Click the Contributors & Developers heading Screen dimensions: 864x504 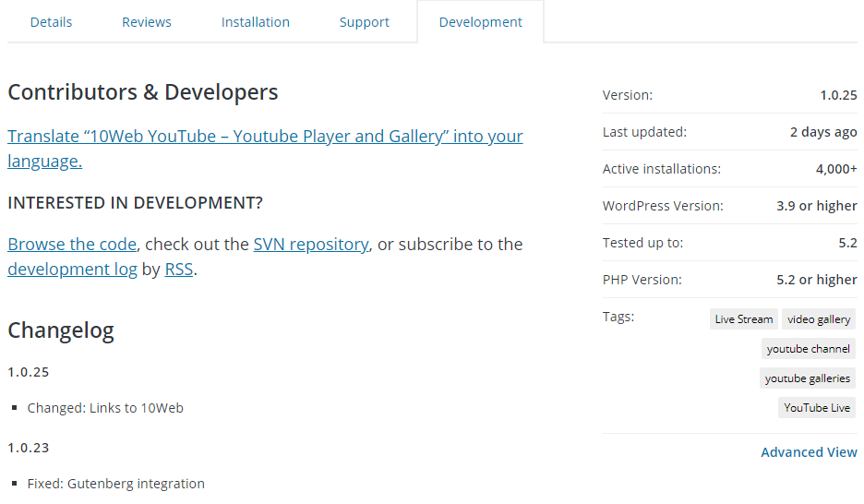tap(143, 92)
